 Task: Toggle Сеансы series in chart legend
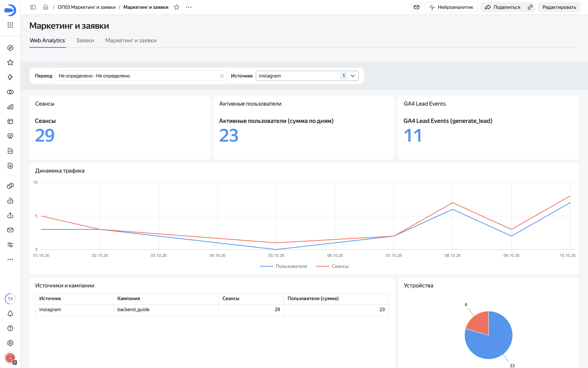tap(332, 266)
